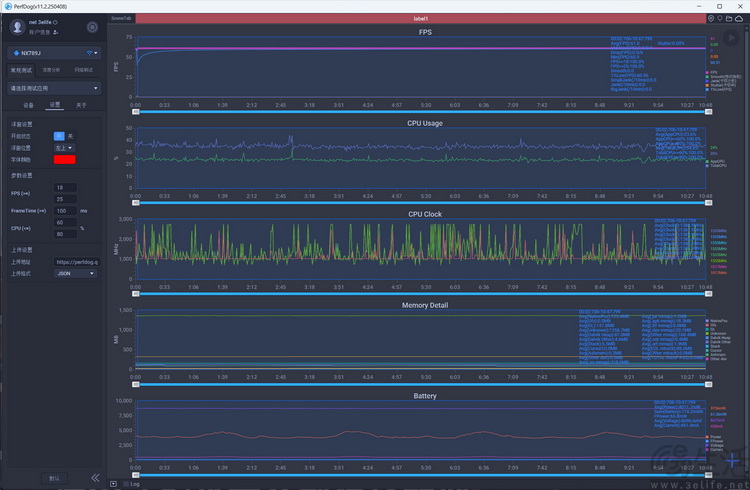Click the cloud upload icon

739,18
